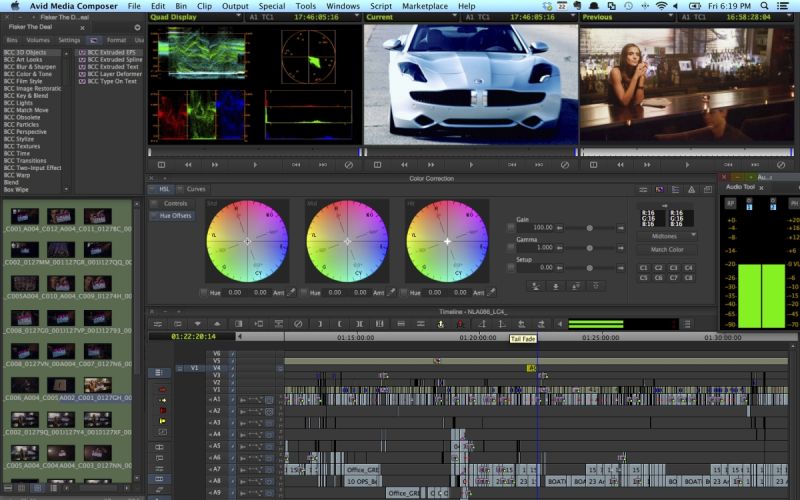Toggle the Gamma enable checkbox

[x=511, y=247]
